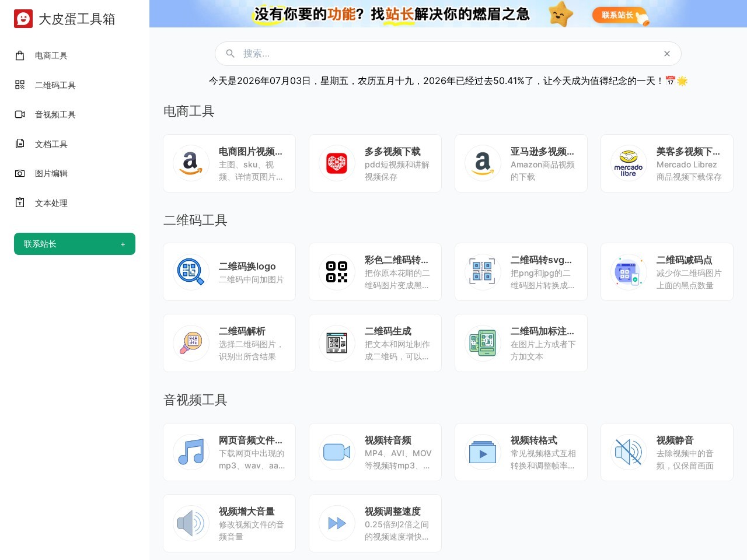Open the 多多视频下载 tool title
This screenshot has height=560, width=747.
click(392, 152)
